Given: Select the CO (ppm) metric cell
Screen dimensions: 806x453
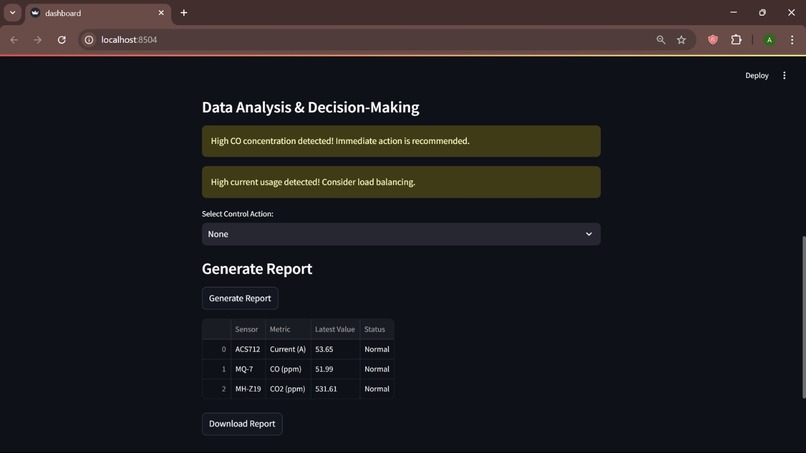Looking at the screenshot, I should (x=288, y=369).
